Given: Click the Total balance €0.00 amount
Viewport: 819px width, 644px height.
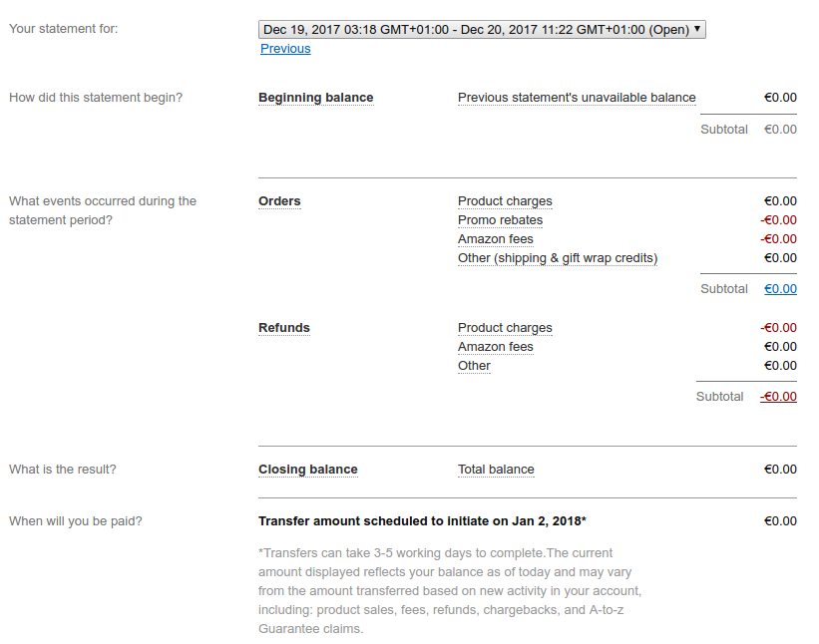Looking at the screenshot, I should tap(780, 470).
